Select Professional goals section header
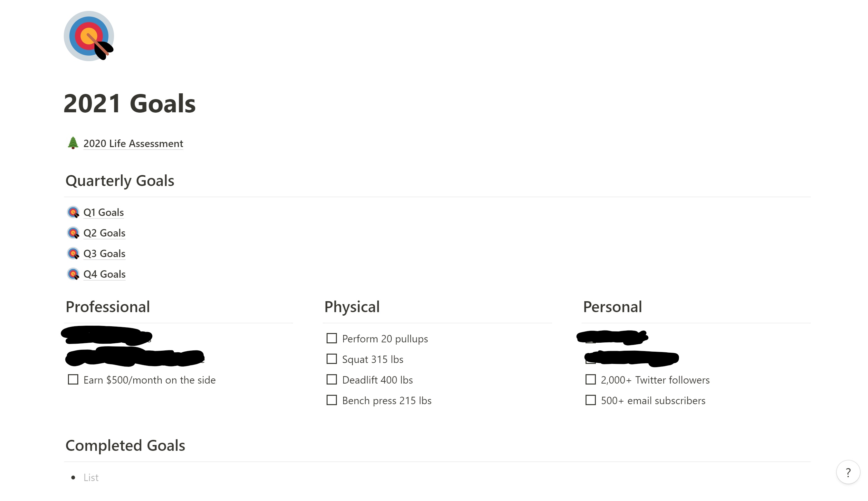 tap(108, 306)
